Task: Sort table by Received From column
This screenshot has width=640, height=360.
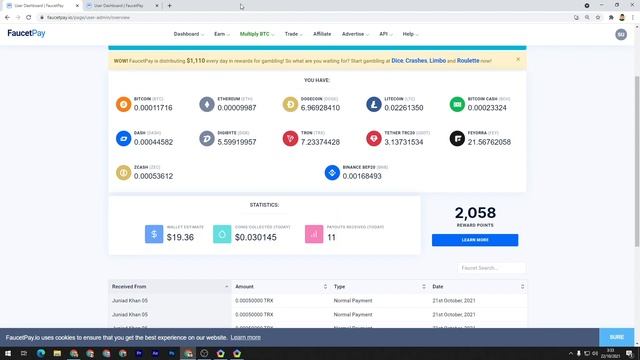Action: (170, 287)
